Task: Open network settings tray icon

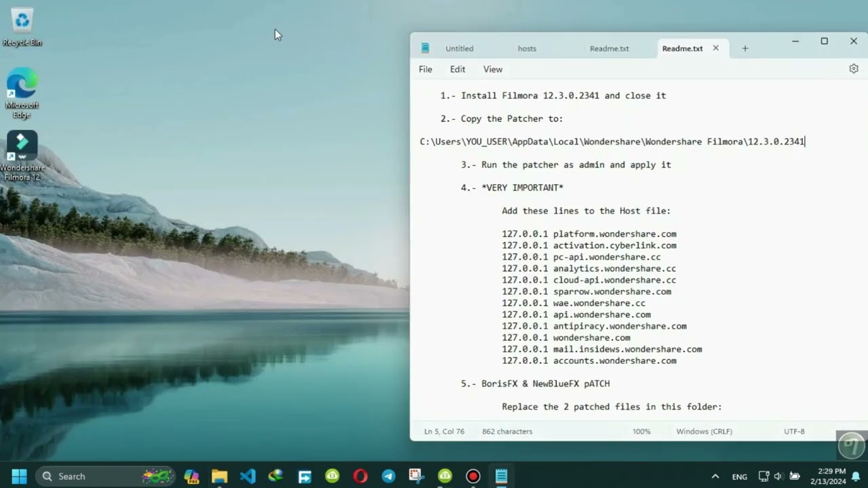Action: 764,476
